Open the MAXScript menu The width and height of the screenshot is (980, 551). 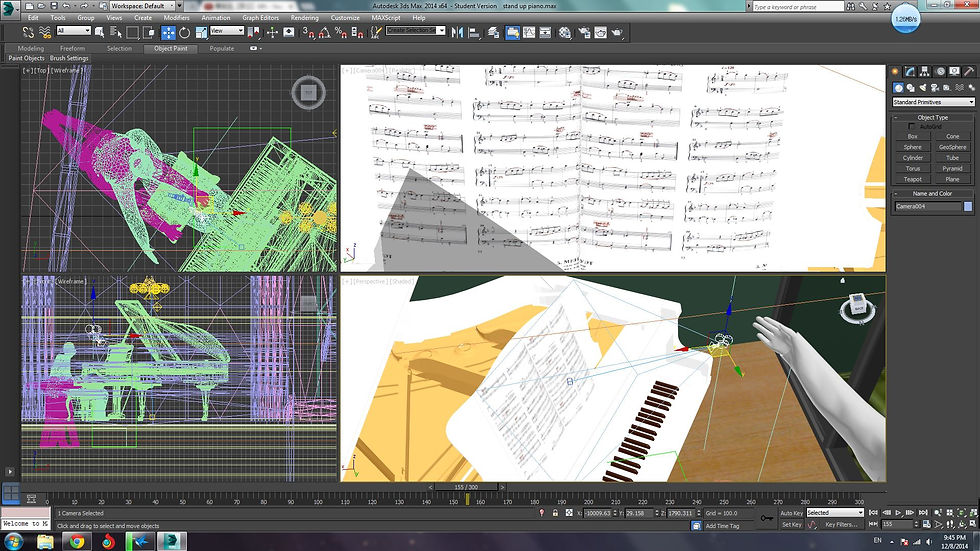click(x=386, y=18)
